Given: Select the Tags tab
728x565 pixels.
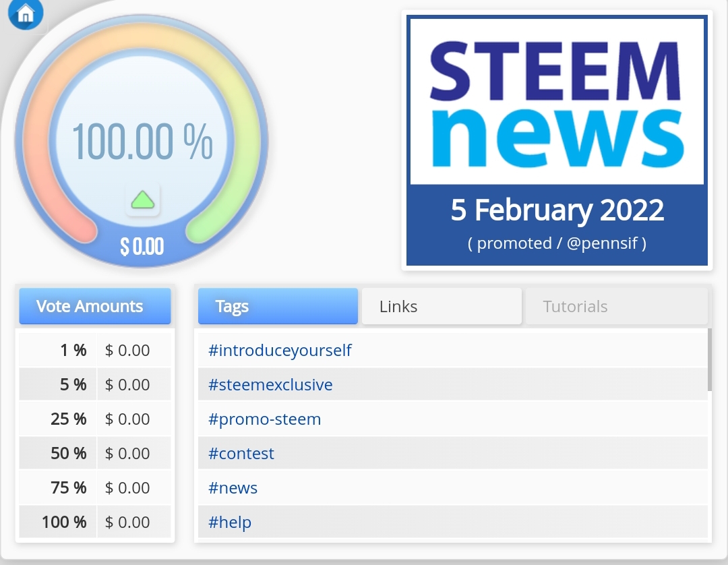Looking at the screenshot, I should 278,306.
